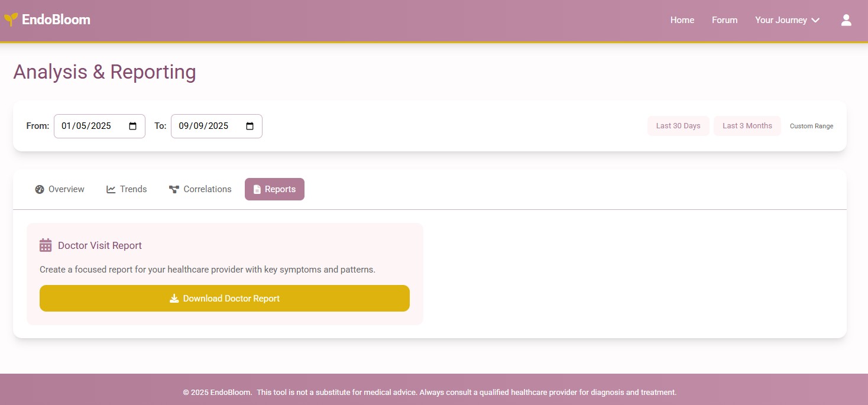Click the Doctor Visit Report calendar icon
868x405 pixels.
[46, 245]
